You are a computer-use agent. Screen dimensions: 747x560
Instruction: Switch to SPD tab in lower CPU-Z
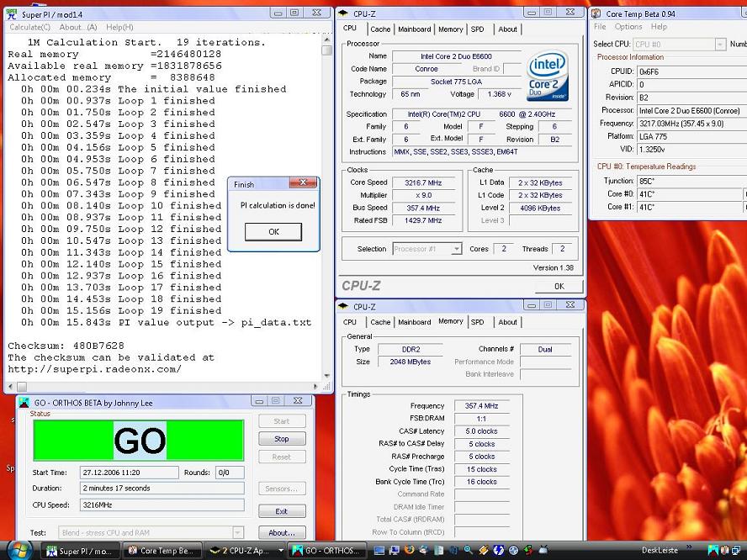[x=477, y=322]
